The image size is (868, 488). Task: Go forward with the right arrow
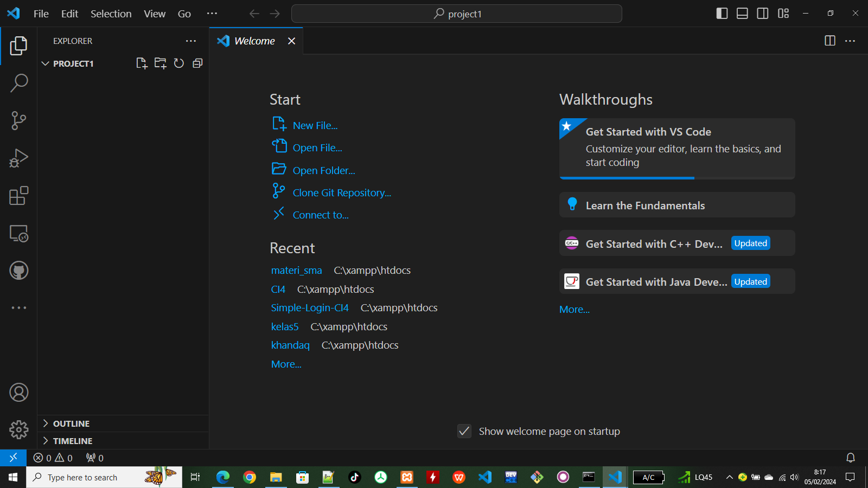(275, 14)
